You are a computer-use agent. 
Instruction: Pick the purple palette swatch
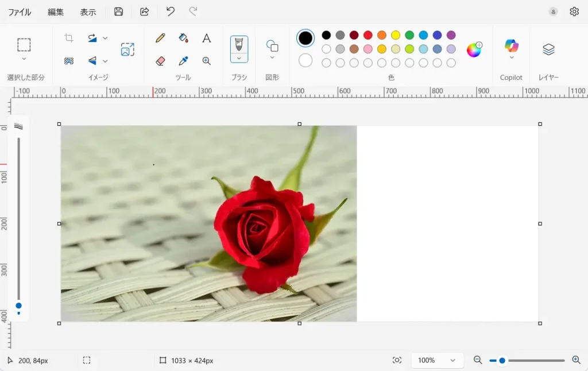(x=451, y=35)
